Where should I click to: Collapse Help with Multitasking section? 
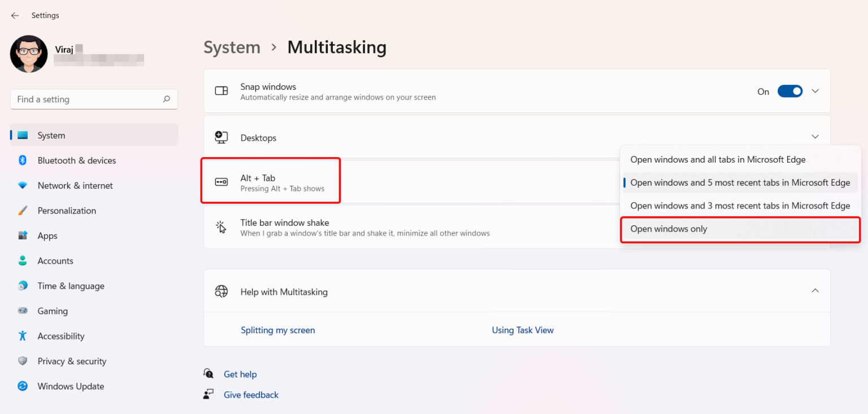(x=815, y=291)
